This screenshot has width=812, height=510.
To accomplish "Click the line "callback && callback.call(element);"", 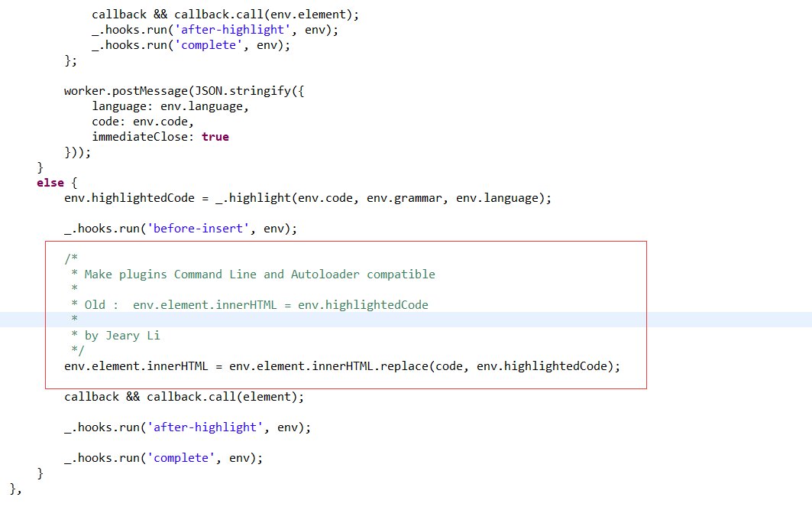I will [x=184, y=397].
